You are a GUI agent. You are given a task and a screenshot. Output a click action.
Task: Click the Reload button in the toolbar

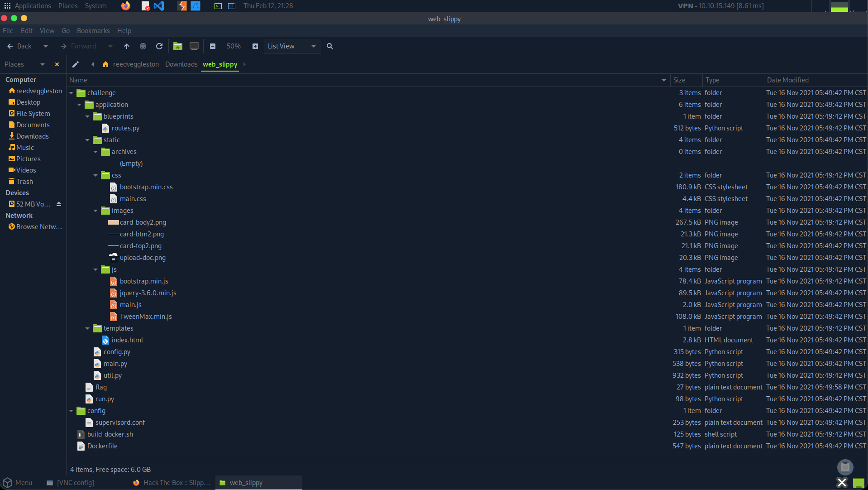159,46
